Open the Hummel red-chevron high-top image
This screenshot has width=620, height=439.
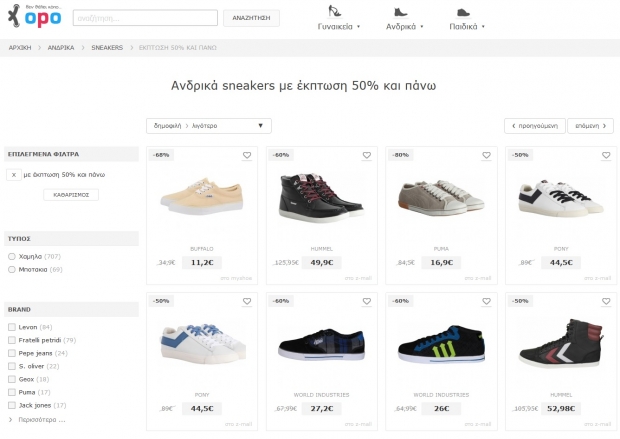point(561,343)
